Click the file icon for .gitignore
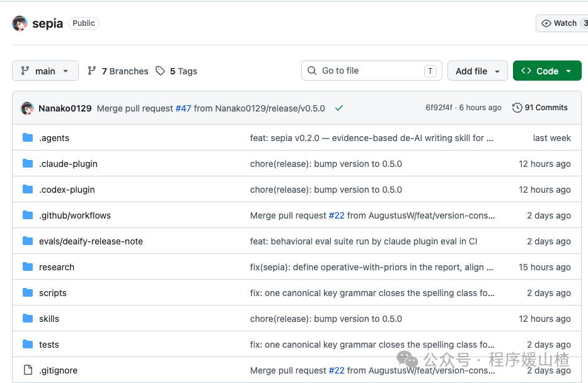588x383 pixels. tap(28, 370)
